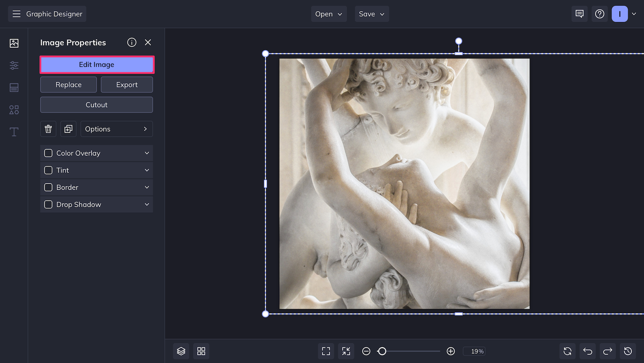The image size is (644, 363).
Task: Enable the Tint effect checkbox
Action: (x=48, y=170)
